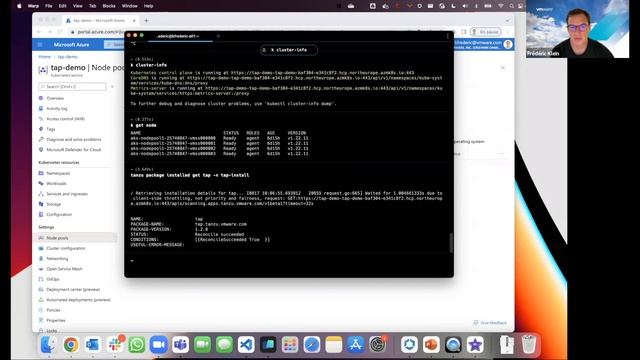Open PowerPoint from the Dock
Screen dimensions: 640x360
431,345
